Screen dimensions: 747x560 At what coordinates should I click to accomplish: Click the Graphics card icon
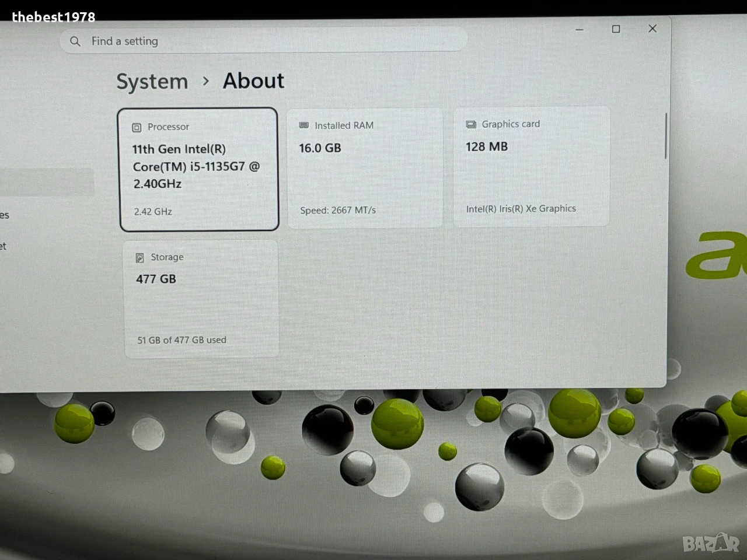click(471, 124)
